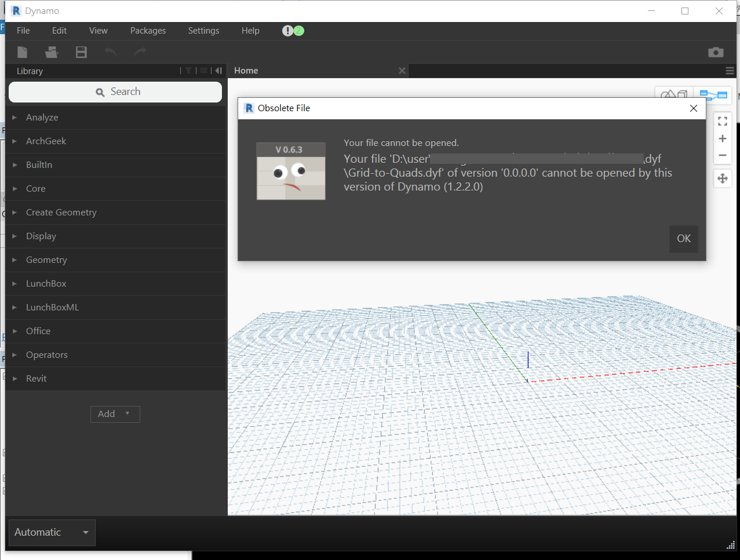Expand the Create Geometry category

pos(116,213)
